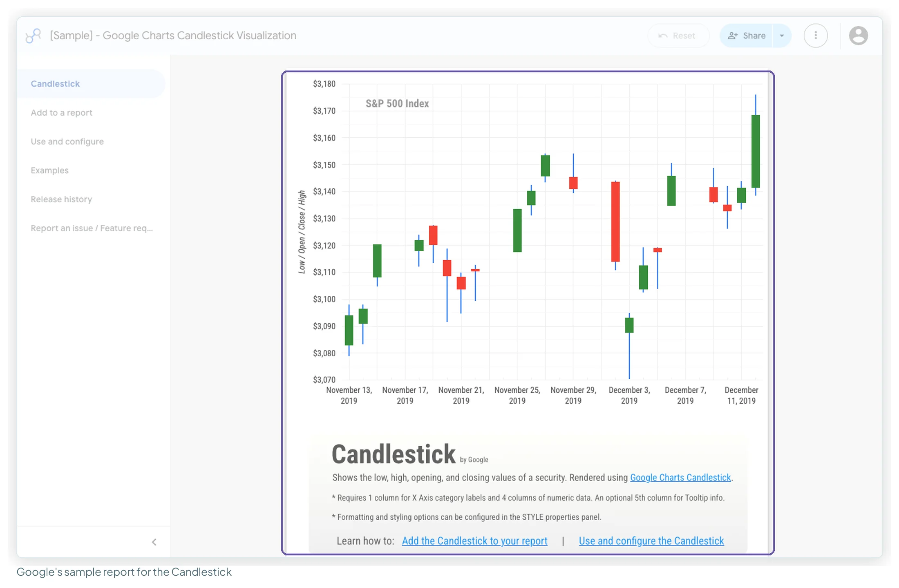Click the $3,070 y-axis label

[324, 380]
